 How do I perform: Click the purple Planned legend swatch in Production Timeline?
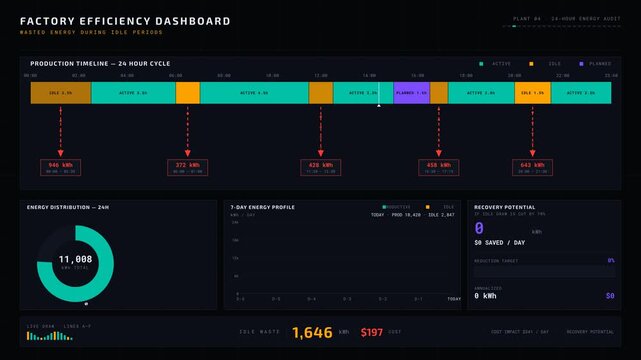(x=581, y=64)
